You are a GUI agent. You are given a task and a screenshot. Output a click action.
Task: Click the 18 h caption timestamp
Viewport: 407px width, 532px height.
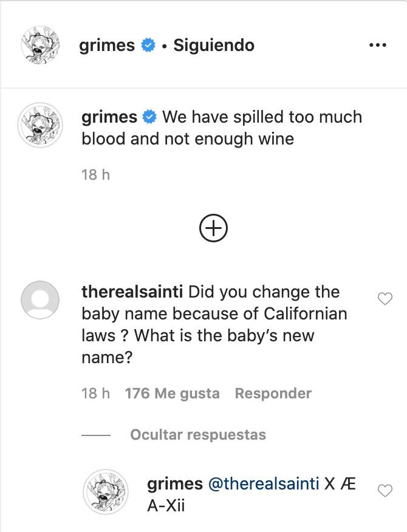point(95,175)
